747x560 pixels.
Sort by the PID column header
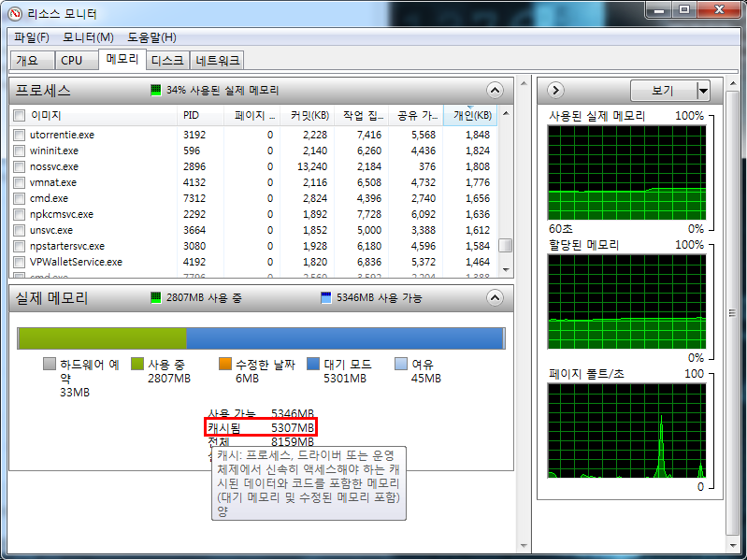pyautogui.click(x=201, y=115)
